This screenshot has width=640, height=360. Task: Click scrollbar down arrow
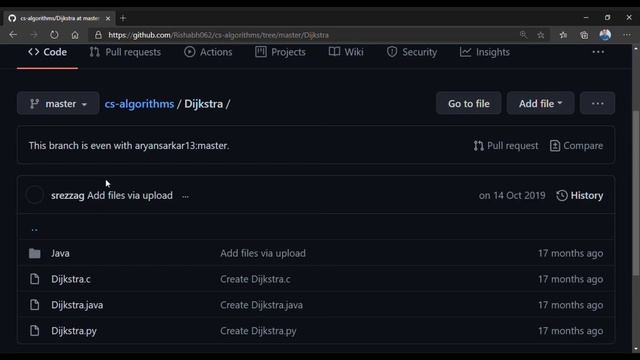636,349
